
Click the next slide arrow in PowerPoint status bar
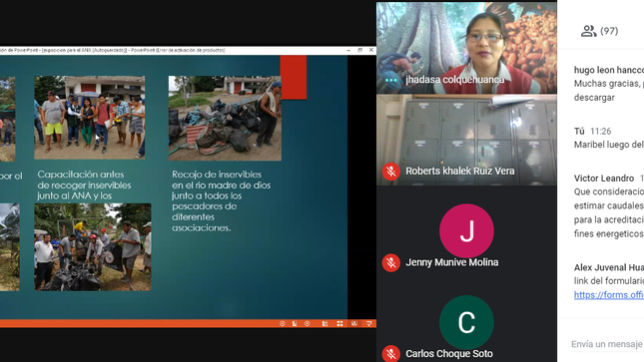pos(308,323)
